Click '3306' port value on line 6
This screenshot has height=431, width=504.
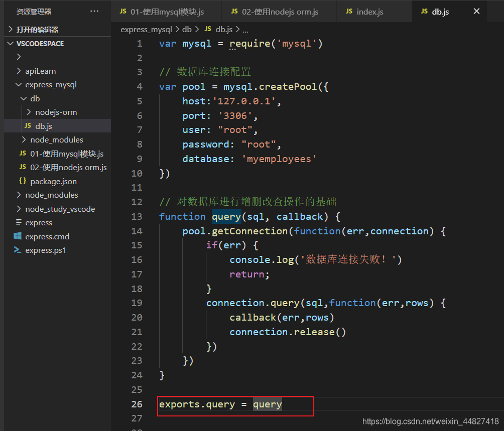(x=235, y=115)
